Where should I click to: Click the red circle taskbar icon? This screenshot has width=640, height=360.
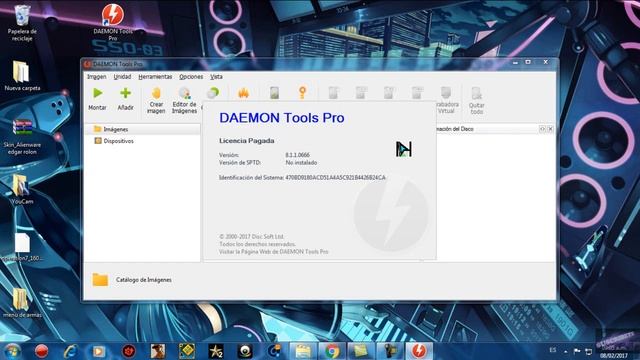pyautogui.click(x=41, y=351)
